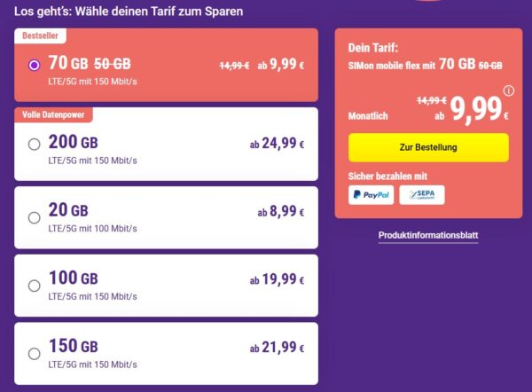Select the 150 GB radio button
Image resolution: width=532 pixels, height=392 pixels.
34,353
